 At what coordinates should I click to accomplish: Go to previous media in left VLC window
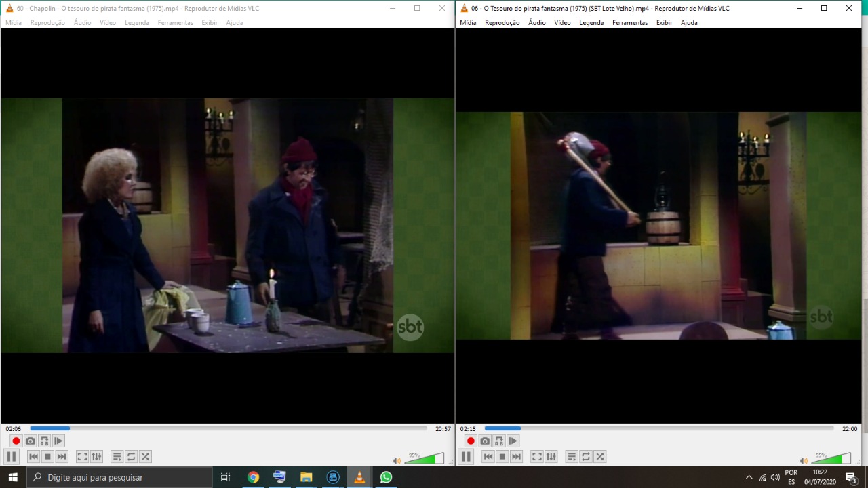click(33, 457)
